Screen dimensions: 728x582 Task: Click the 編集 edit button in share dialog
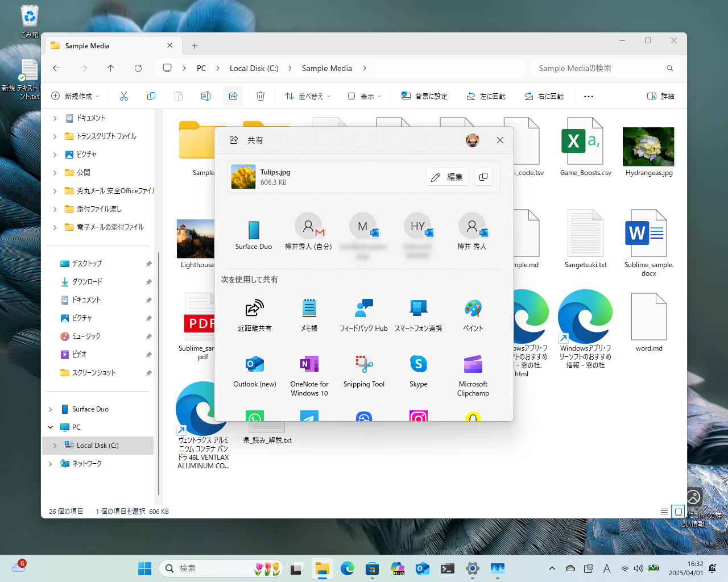447,177
